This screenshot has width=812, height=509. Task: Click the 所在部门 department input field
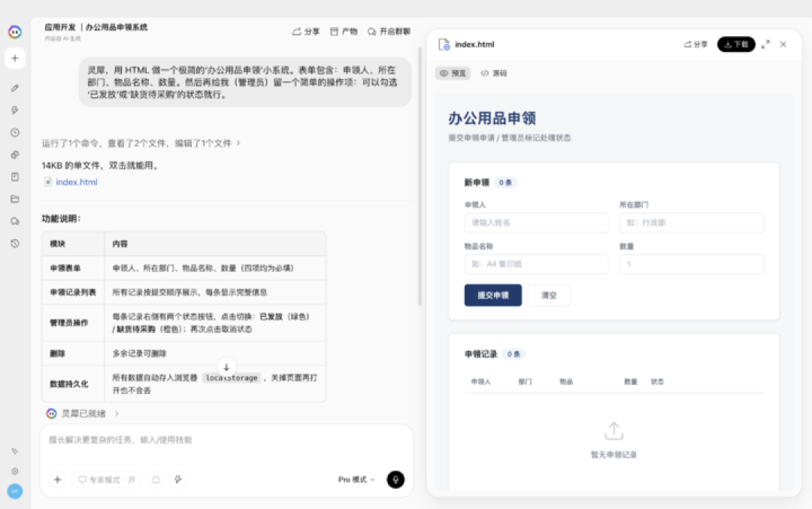[x=692, y=223]
